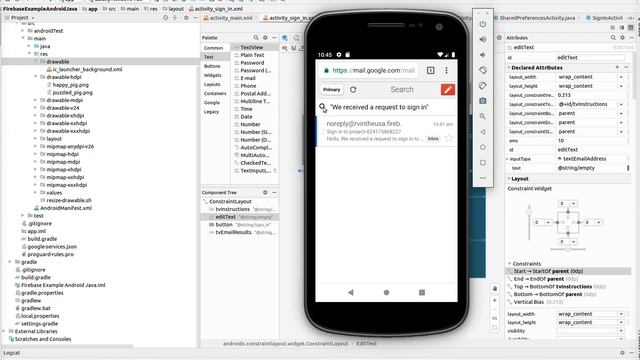640x360 pixels.
Task: Click the emulator volume up icon
Action: pyautogui.click(x=483, y=40)
